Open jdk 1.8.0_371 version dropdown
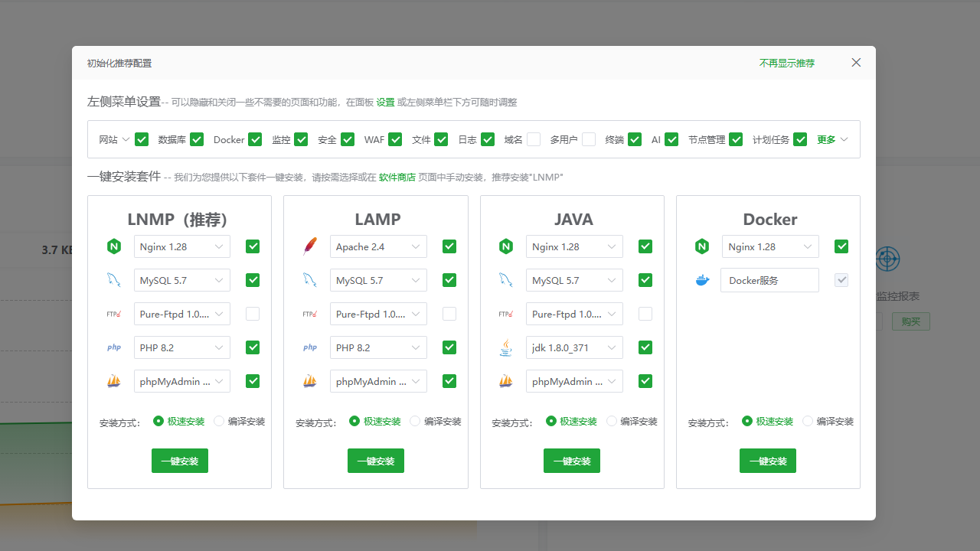 click(x=574, y=347)
